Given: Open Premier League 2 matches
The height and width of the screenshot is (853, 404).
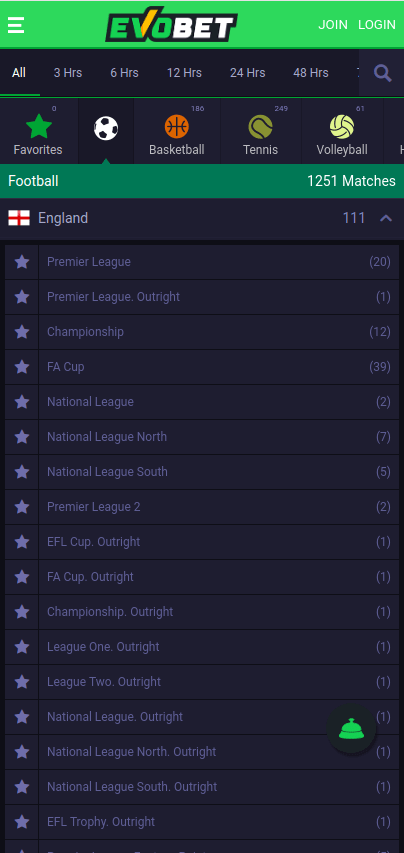Looking at the screenshot, I should [x=219, y=507].
